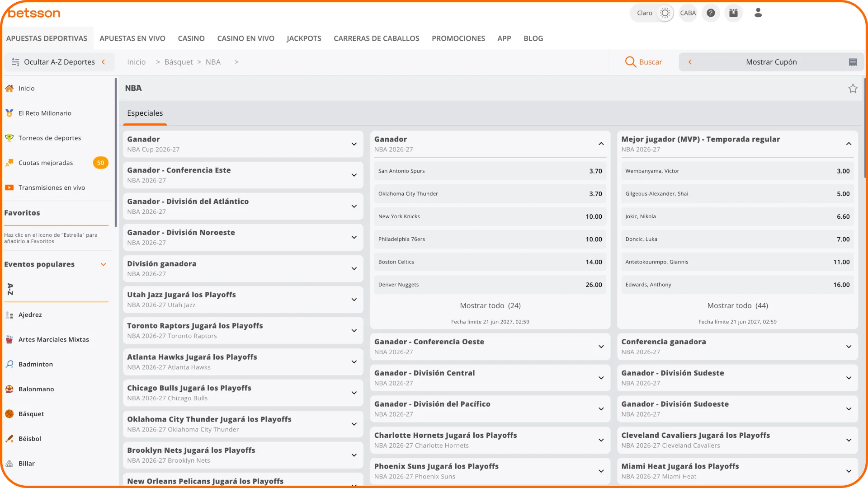Image resolution: width=868 pixels, height=488 pixels.
Task: Click the Básquet basketball icon
Action: tap(9, 414)
